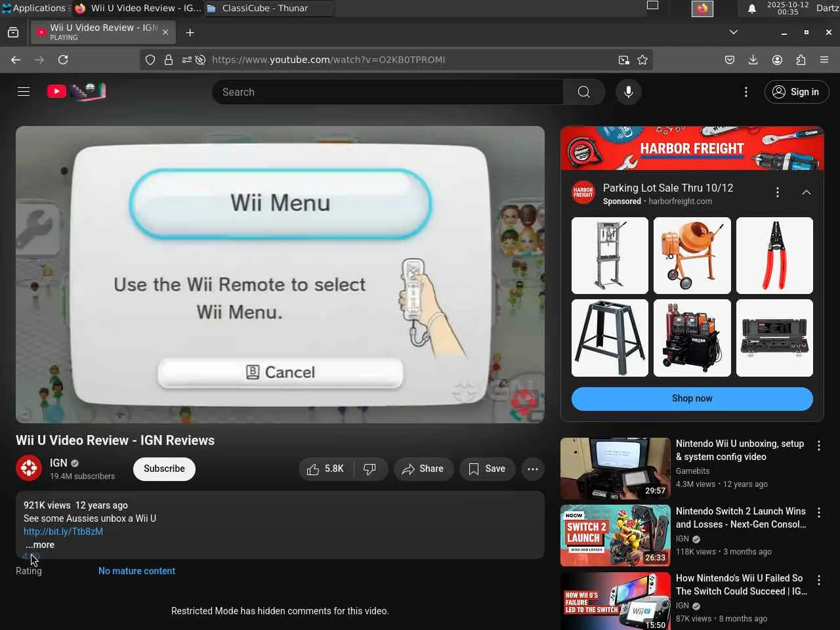Viewport: 840px width, 630px height.
Task: Open ad options for Harbor Freight ad
Action: click(x=778, y=192)
